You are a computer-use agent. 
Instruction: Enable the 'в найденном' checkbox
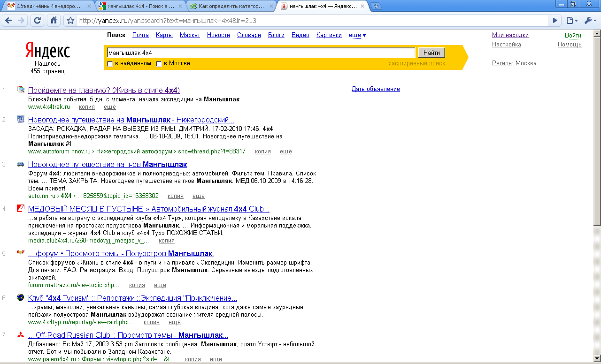click(x=110, y=64)
